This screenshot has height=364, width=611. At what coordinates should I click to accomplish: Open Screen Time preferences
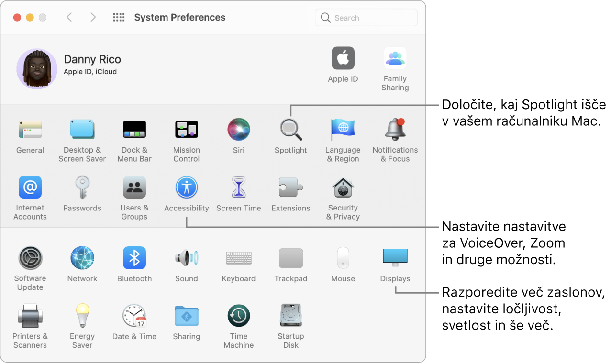pos(239,187)
